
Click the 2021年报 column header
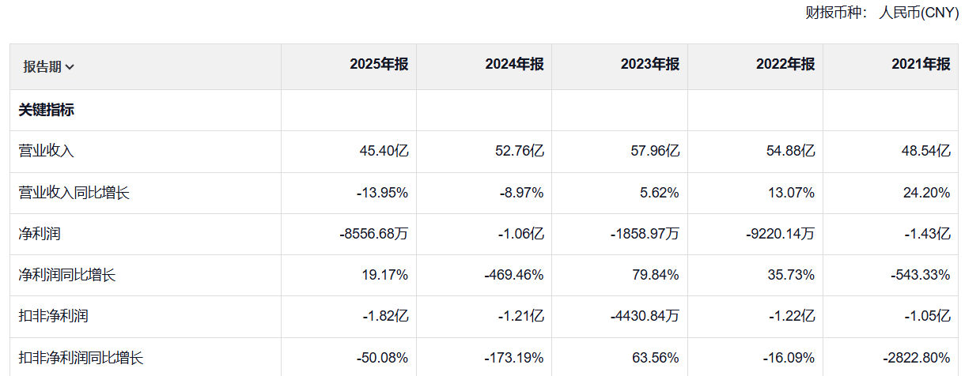point(921,65)
